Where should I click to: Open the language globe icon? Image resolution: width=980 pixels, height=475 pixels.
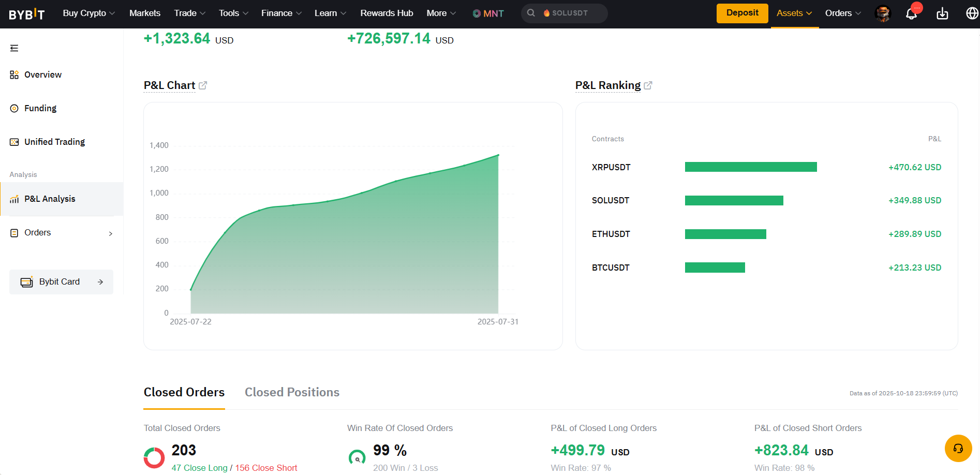tap(972, 13)
